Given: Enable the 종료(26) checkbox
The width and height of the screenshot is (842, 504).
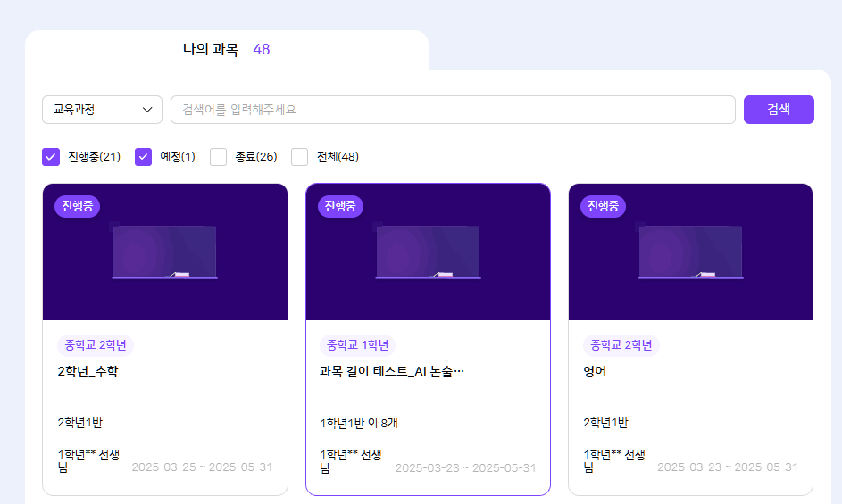Looking at the screenshot, I should 218,157.
